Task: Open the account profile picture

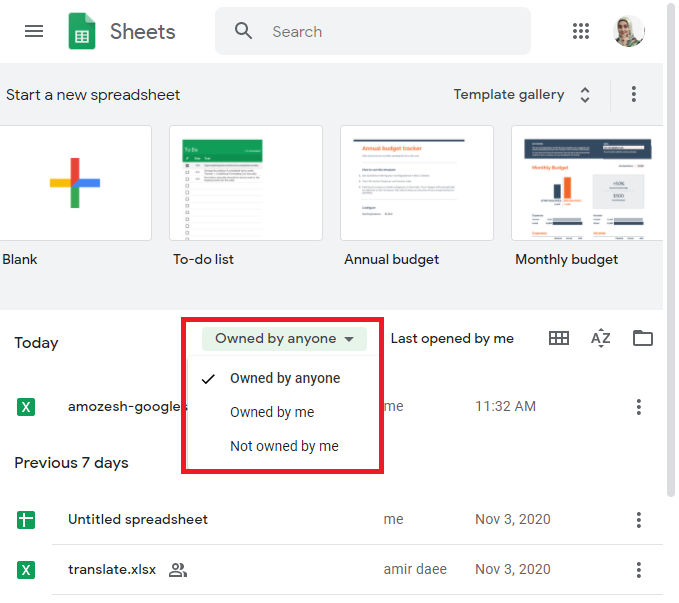Action: click(x=629, y=31)
